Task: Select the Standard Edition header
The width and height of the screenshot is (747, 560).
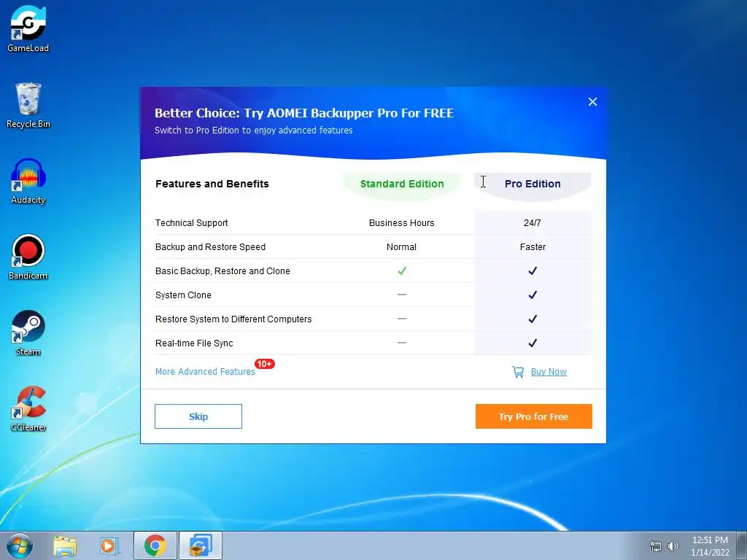Action: click(x=402, y=184)
